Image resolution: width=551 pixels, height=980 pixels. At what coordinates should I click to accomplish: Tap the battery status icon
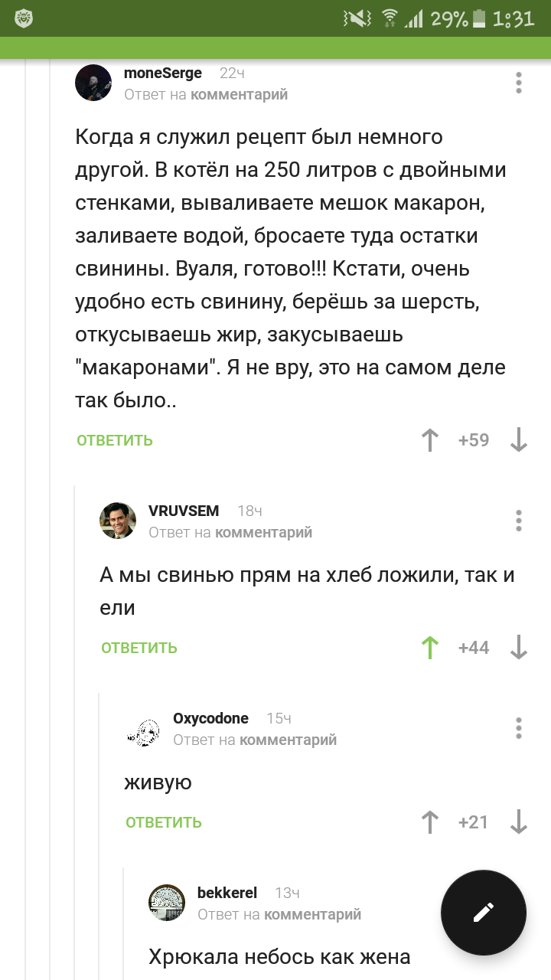[x=479, y=18]
